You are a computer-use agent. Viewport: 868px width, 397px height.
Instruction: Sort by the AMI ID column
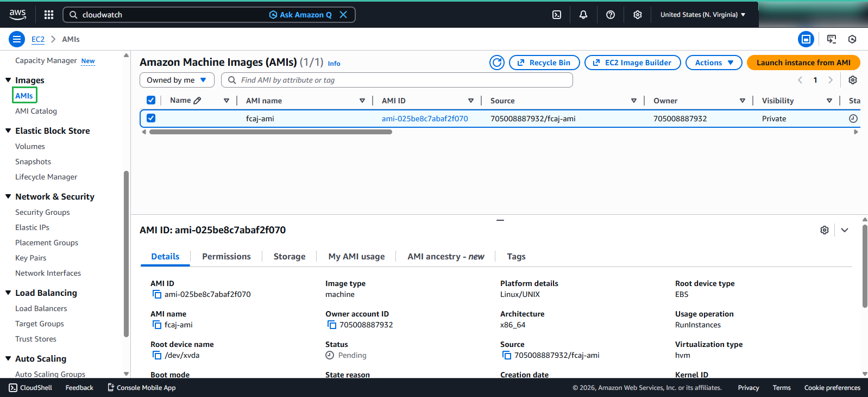pos(471,101)
